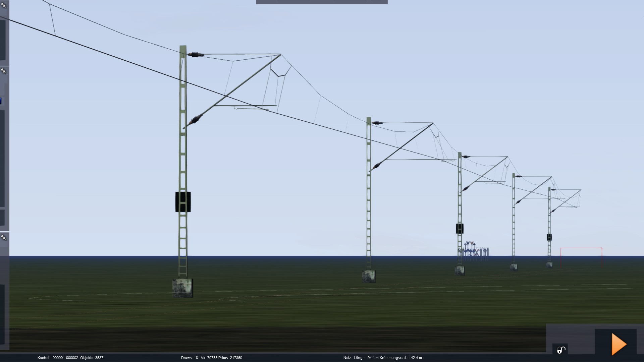The height and width of the screenshot is (362, 644).
Task: Click the concrete foundation of the nearest mast
Action: click(x=182, y=288)
